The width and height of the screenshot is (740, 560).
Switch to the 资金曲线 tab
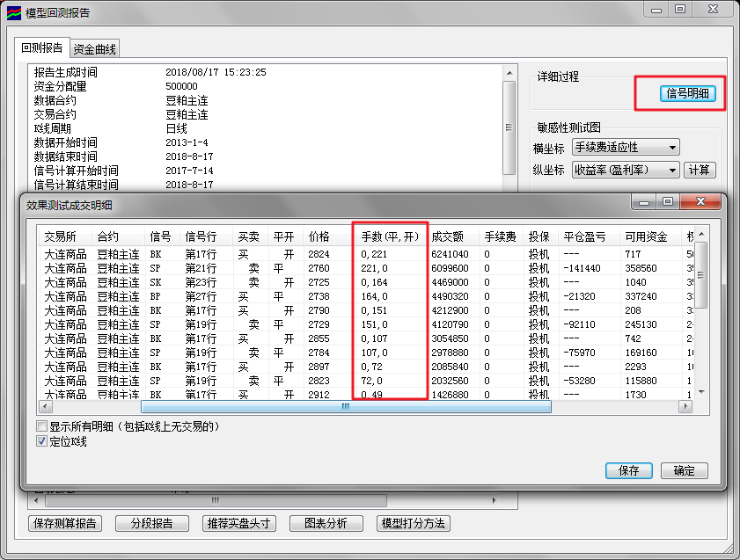94,49
